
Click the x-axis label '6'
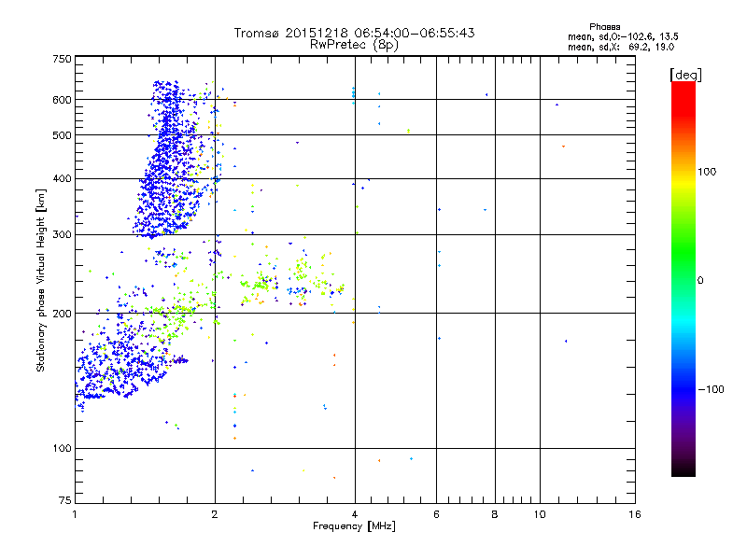tap(436, 514)
